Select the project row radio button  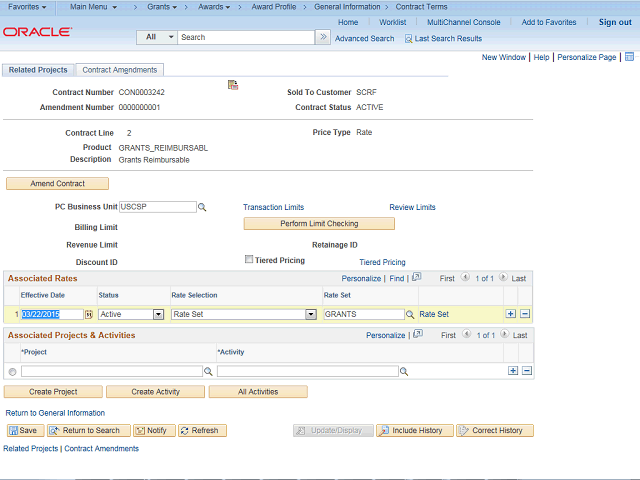tap(12, 371)
